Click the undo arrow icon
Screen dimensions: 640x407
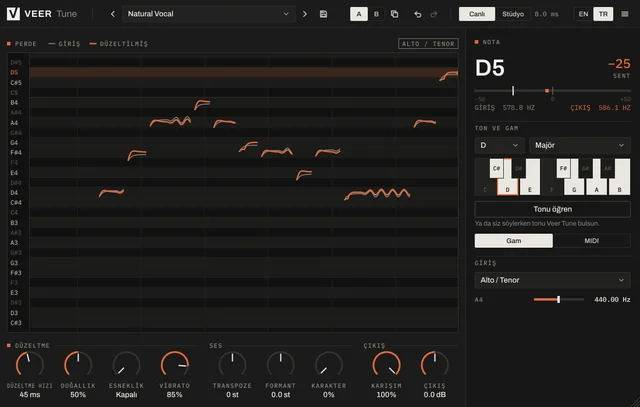coord(418,14)
